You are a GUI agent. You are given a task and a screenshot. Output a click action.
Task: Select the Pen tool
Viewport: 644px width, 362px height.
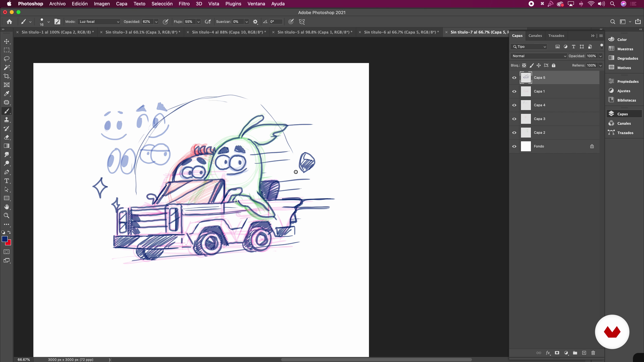click(x=7, y=172)
